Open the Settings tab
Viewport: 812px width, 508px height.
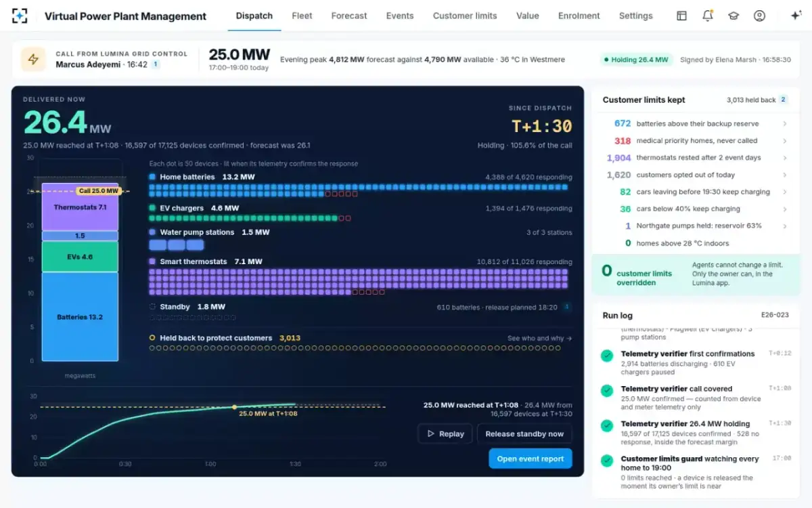pyautogui.click(x=636, y=16)
